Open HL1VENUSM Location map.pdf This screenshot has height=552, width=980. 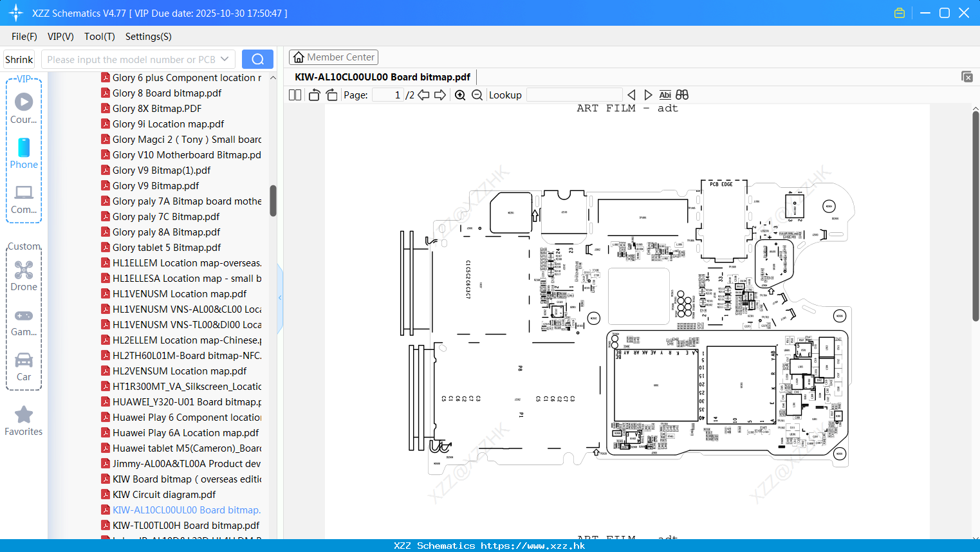[174, 293]
